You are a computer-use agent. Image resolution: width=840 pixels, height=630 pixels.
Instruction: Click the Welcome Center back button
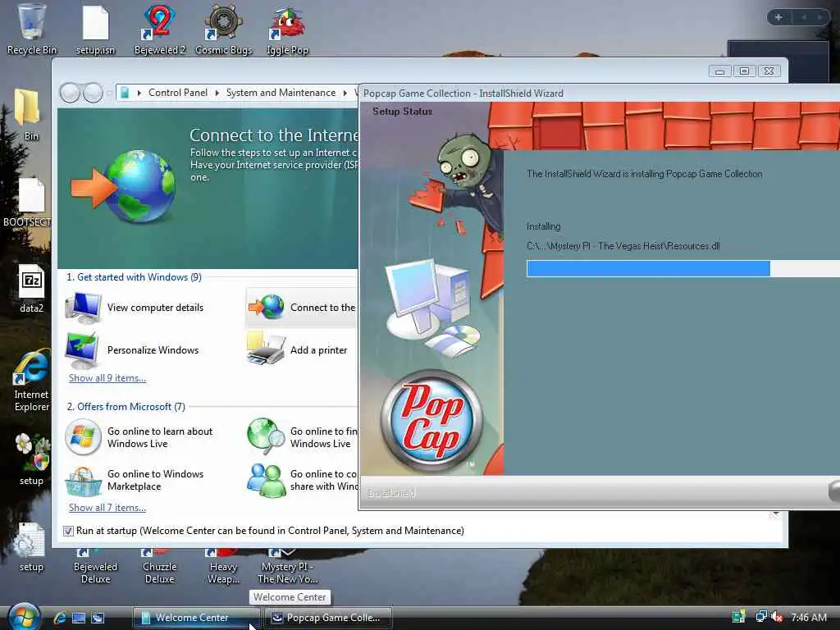(71, 93)
